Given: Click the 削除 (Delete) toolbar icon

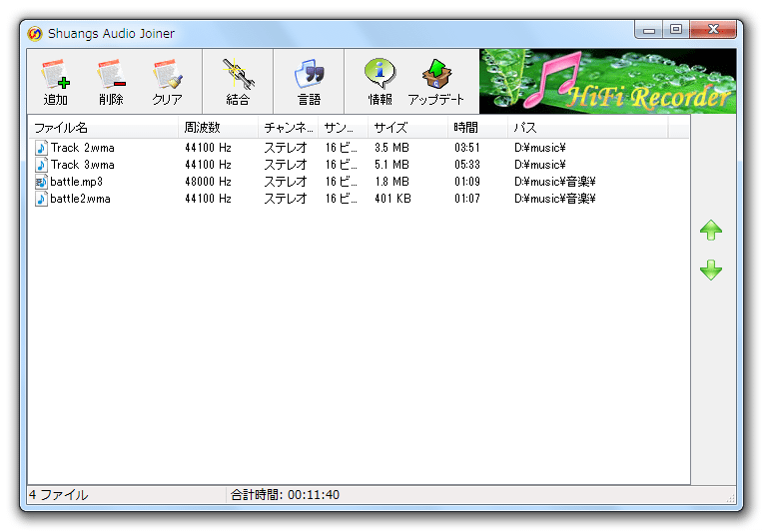Looking at the screenshot, I should click(x=111, y=82).
